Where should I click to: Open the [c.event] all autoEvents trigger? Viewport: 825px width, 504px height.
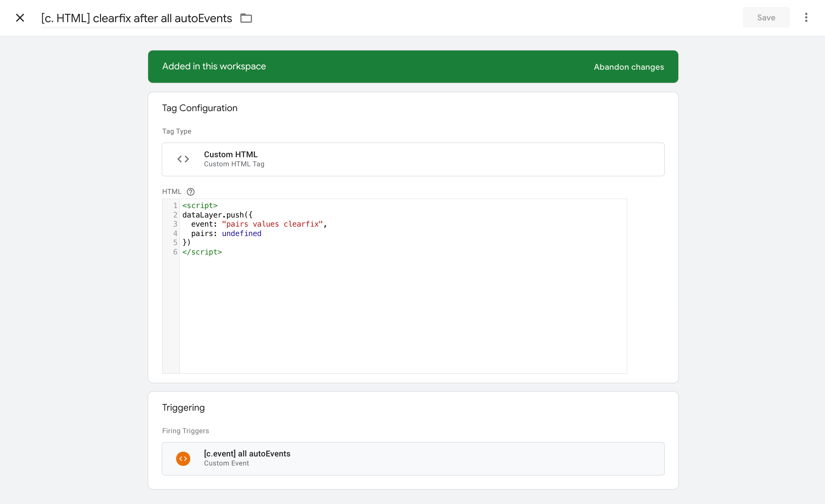tap(413, 459)
